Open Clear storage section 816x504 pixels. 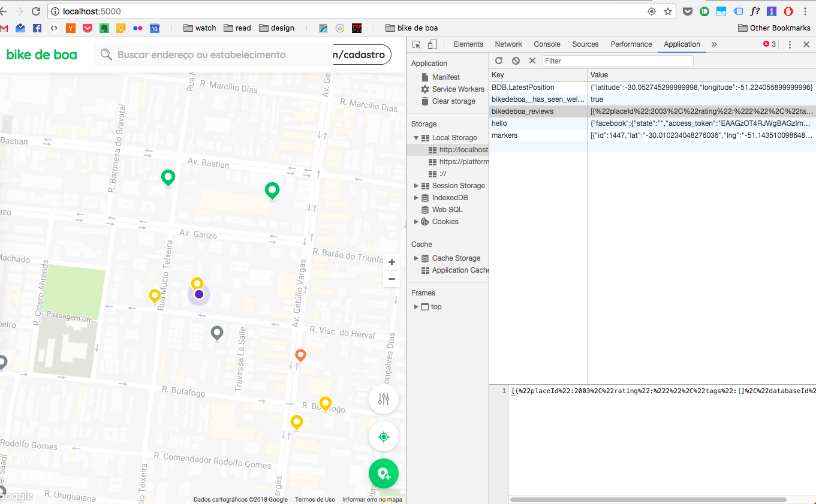[x=448, y=101]
